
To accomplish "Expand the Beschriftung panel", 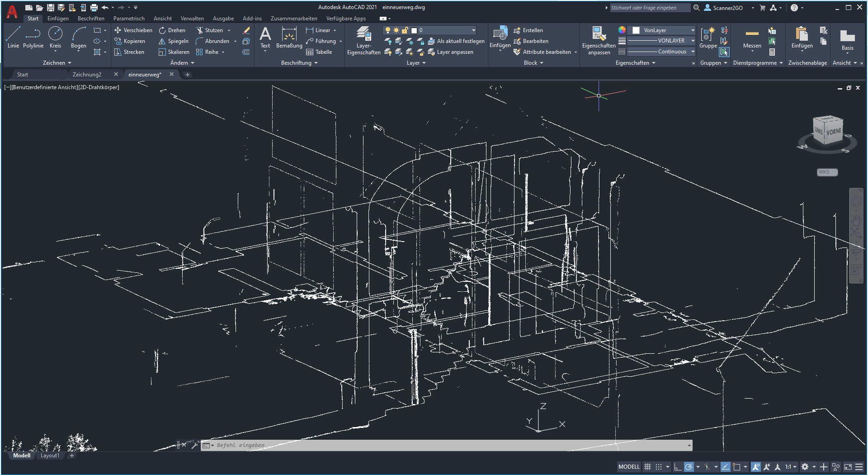I will [299, 63].
